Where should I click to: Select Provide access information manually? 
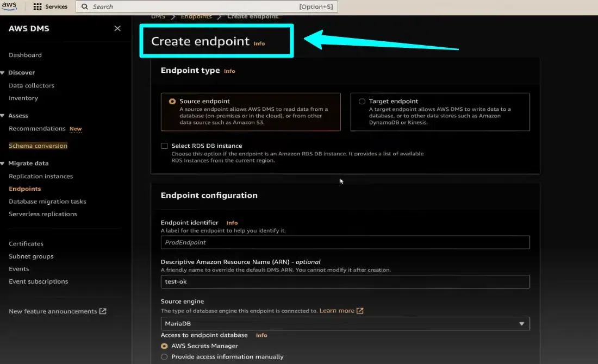coord(164,357)
